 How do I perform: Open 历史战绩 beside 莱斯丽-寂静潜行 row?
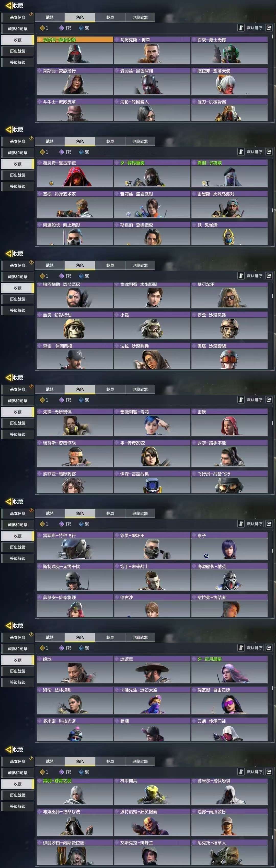click(x=18, y=51)
